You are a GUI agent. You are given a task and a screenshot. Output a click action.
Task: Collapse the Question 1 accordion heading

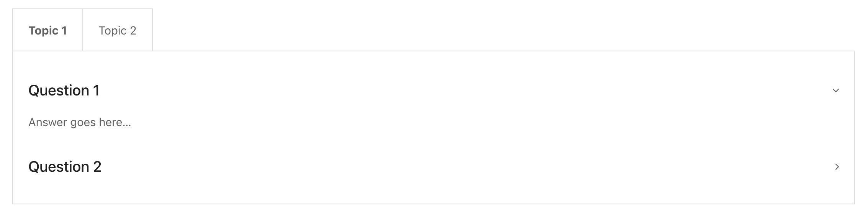(x=64, y=90)
